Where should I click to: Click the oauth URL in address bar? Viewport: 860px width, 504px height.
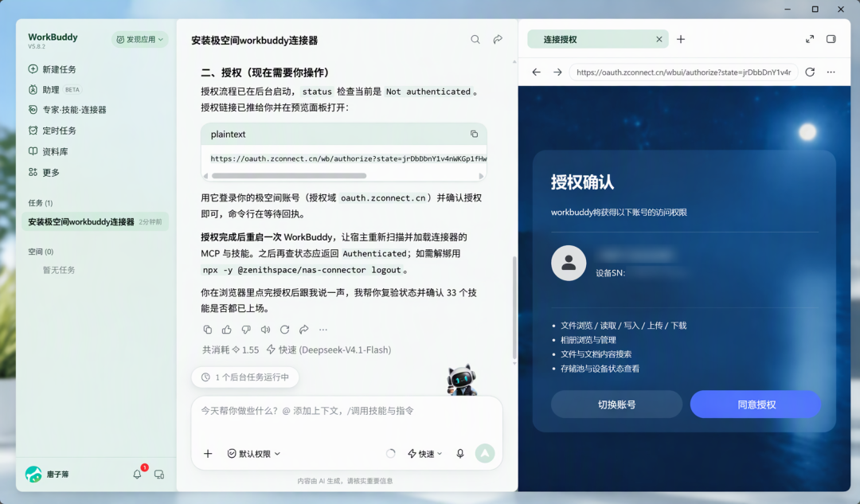tap(683, 72)
